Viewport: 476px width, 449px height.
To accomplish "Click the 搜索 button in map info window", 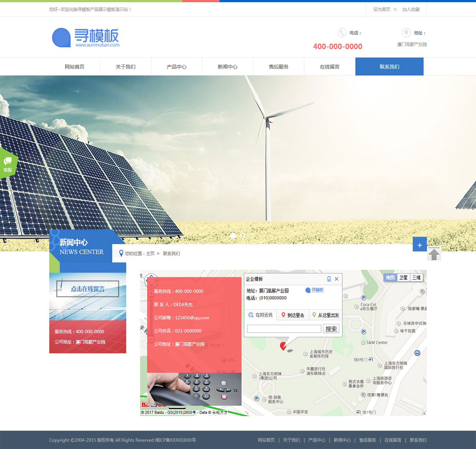I will 331,329.
